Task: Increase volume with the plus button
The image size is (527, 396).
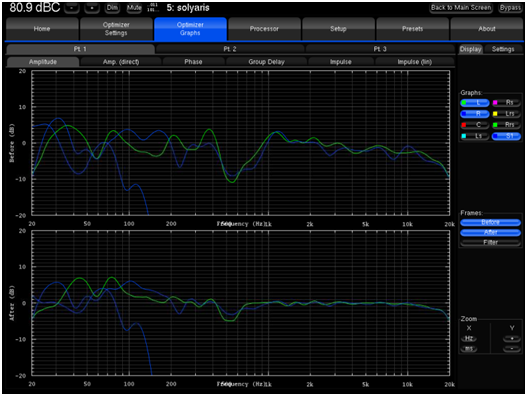Action: [92, 8]
